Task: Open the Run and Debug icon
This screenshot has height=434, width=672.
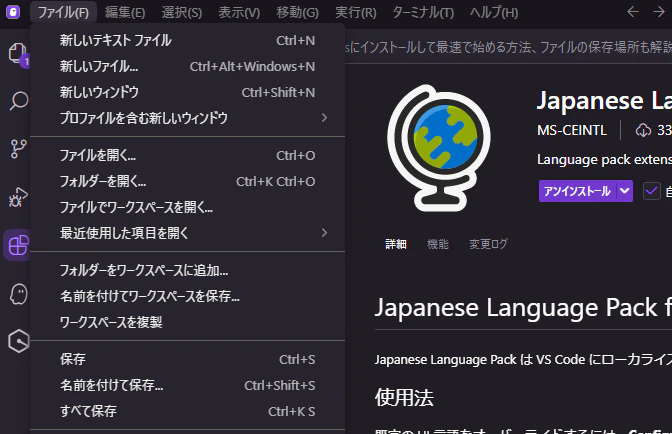Action: (18, 197)
